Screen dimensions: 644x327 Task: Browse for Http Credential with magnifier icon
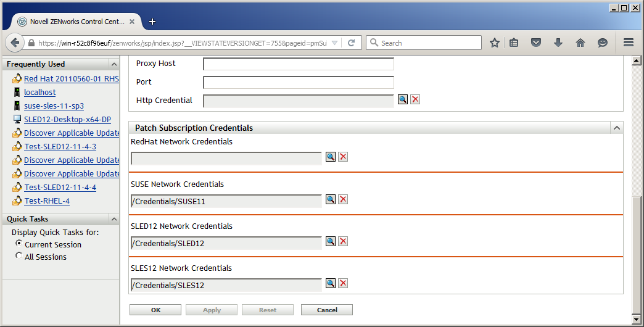[x=402, y=99]
